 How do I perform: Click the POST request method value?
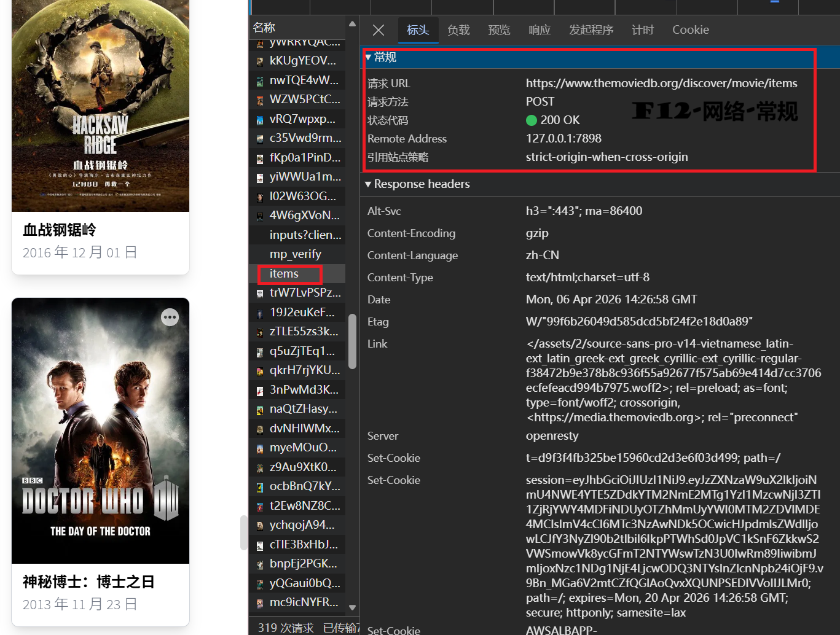pyautogui.click(x=540, y=101)
